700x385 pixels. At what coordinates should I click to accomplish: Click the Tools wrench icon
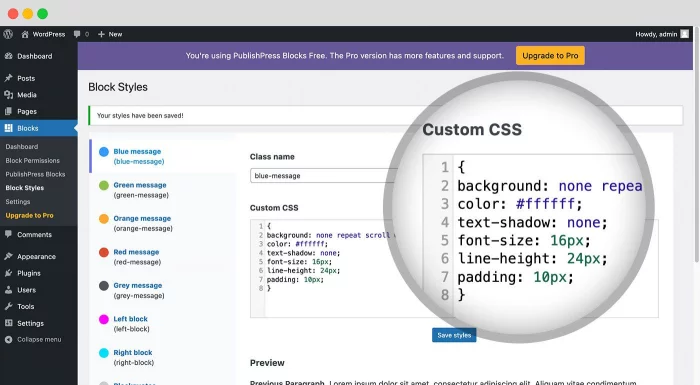tap(8, 306)
